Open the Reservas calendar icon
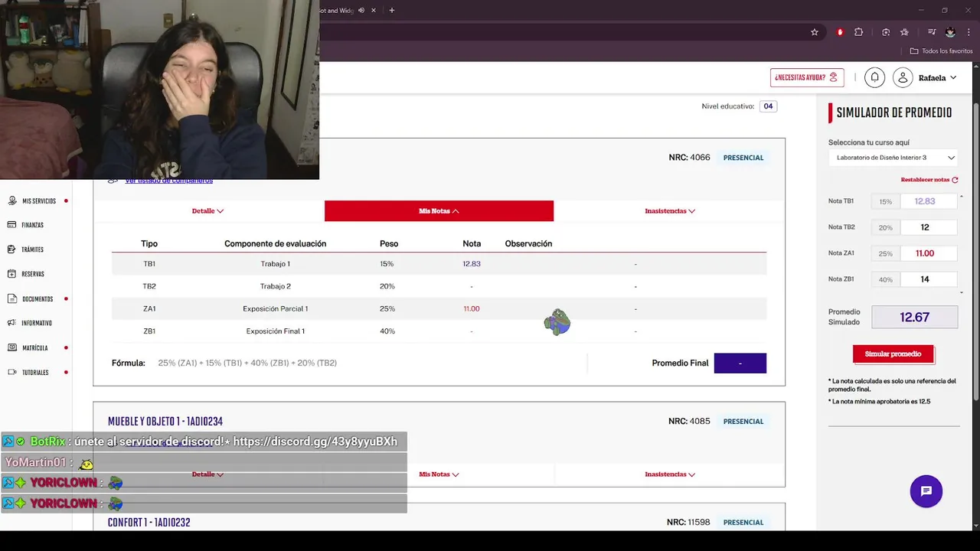The width and height of the screenshot is (980, 551). (12, 274)
